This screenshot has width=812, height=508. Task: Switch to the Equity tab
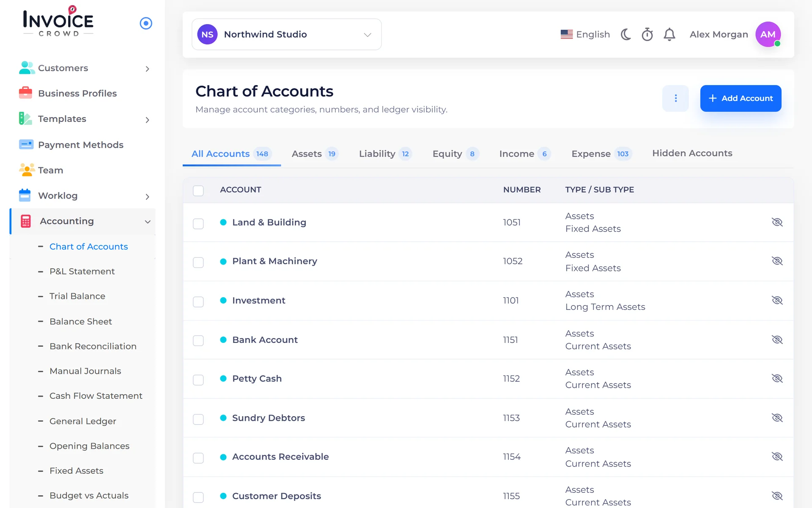[456, 154]
